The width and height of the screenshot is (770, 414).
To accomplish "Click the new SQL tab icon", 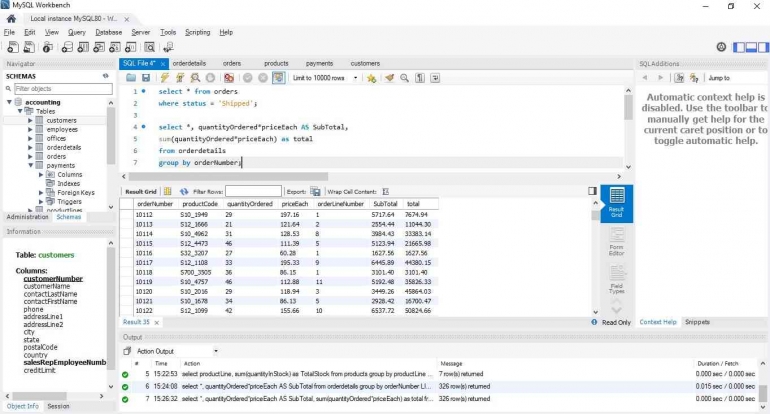I will [13, 47].
